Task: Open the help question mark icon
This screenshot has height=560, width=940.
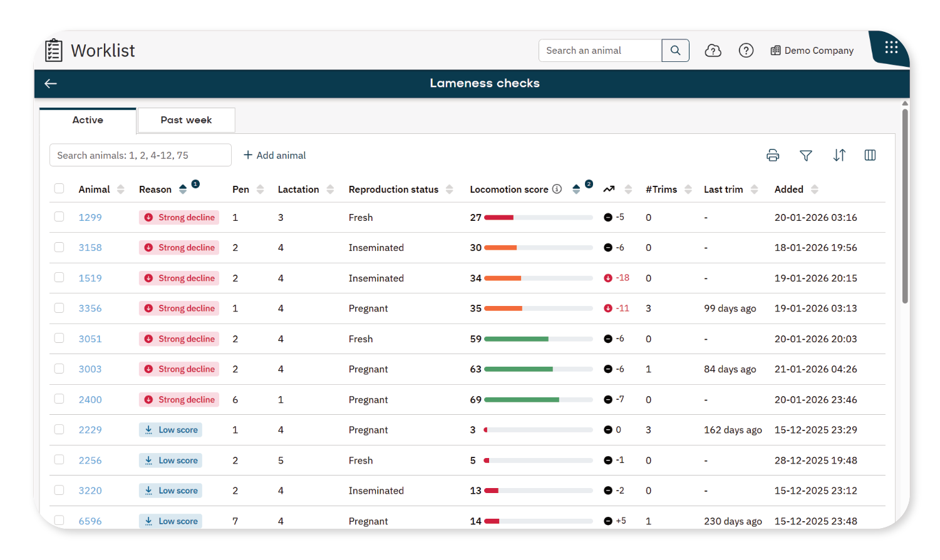Action: [746, 51]
